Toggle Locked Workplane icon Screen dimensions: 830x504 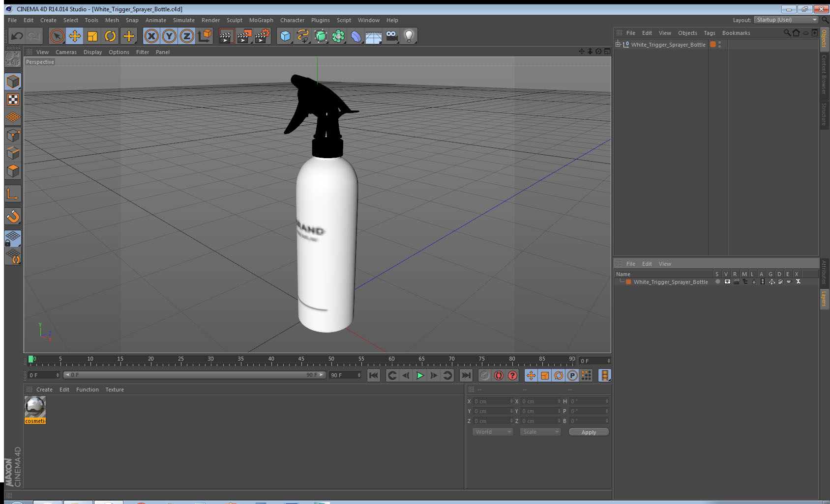coord(13,239)
